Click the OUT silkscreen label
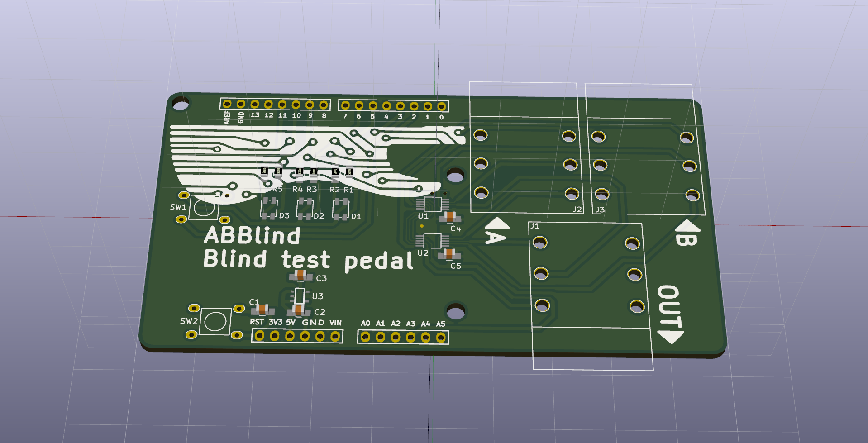The image size is (868, 443). click(669, 307)
